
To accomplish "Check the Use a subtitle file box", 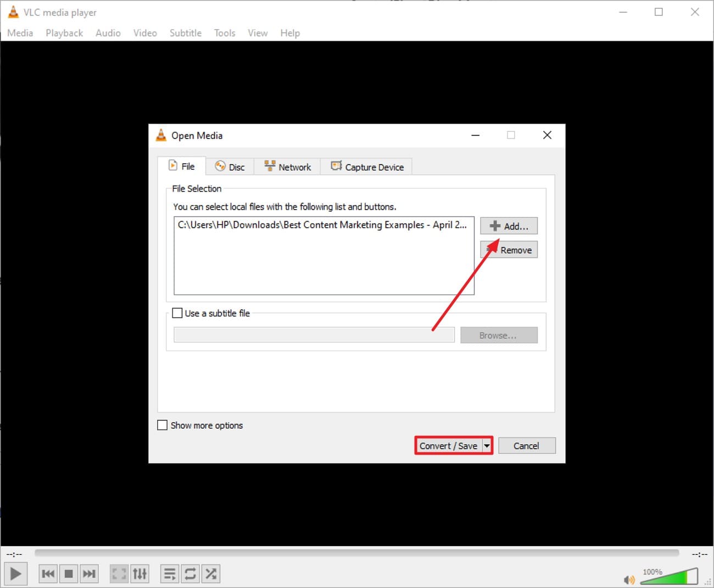I will [177, 312].
